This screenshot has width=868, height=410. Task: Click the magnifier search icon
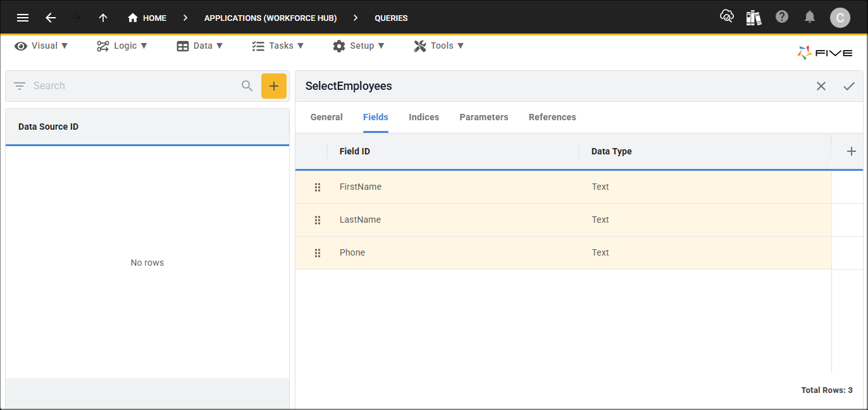pyautogui.click(x=247, y=86)
